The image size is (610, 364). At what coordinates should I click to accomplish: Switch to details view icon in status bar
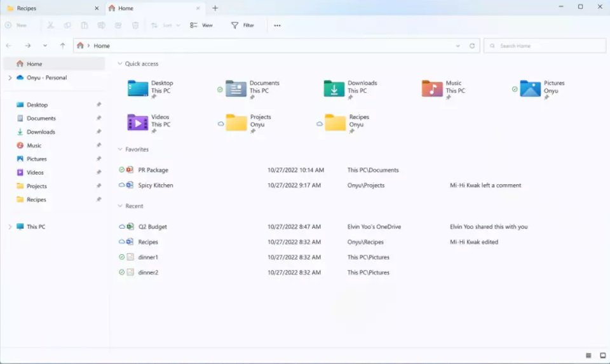(588, 356)
